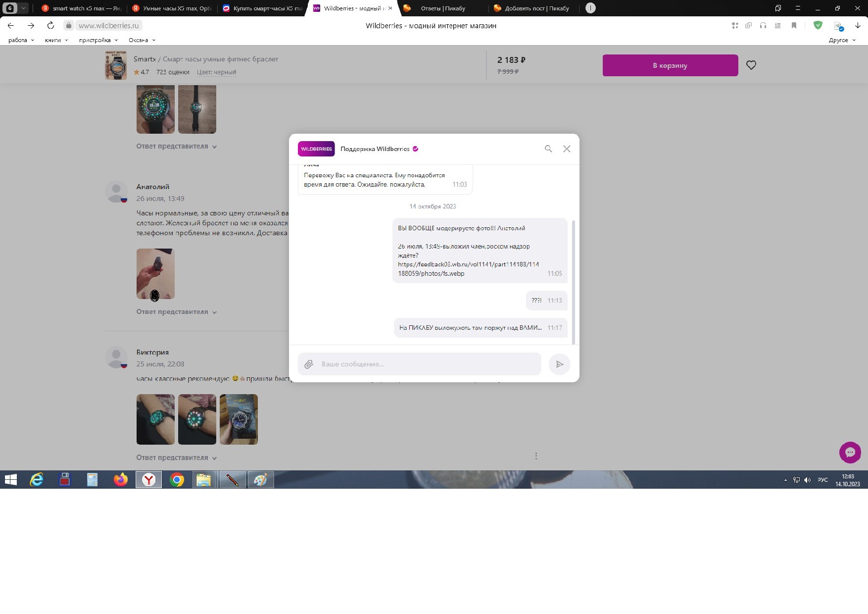Image resolution: width=868 pixels, height=614 pixels.
Task: Switch to 'Купить смарт-часы X5' tab
Action: [x=262, y=8]
